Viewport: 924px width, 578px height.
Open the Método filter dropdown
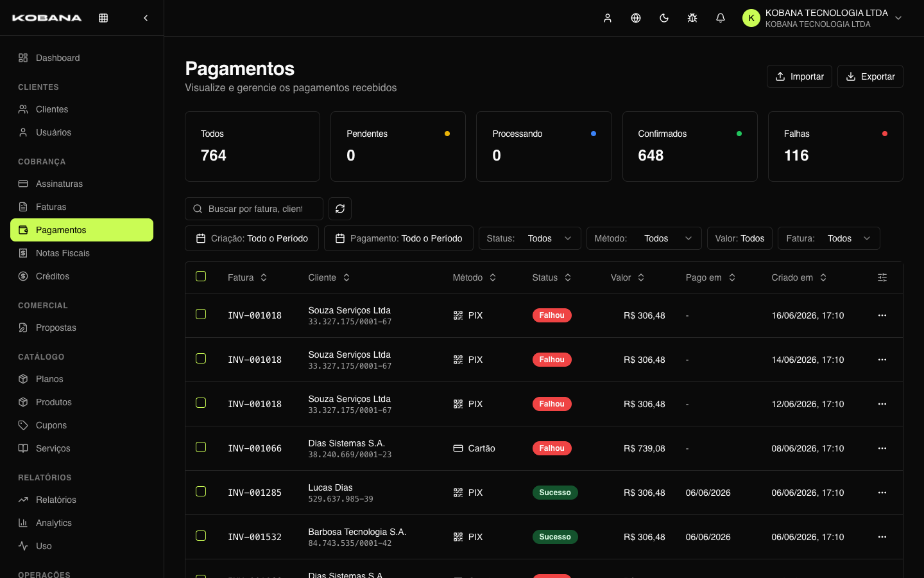644,238
